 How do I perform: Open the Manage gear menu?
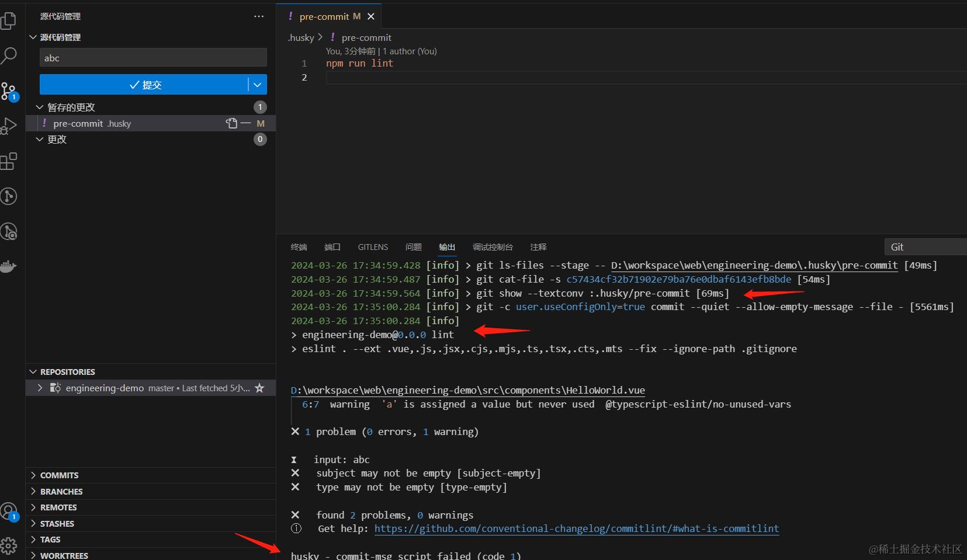(8, 546)
